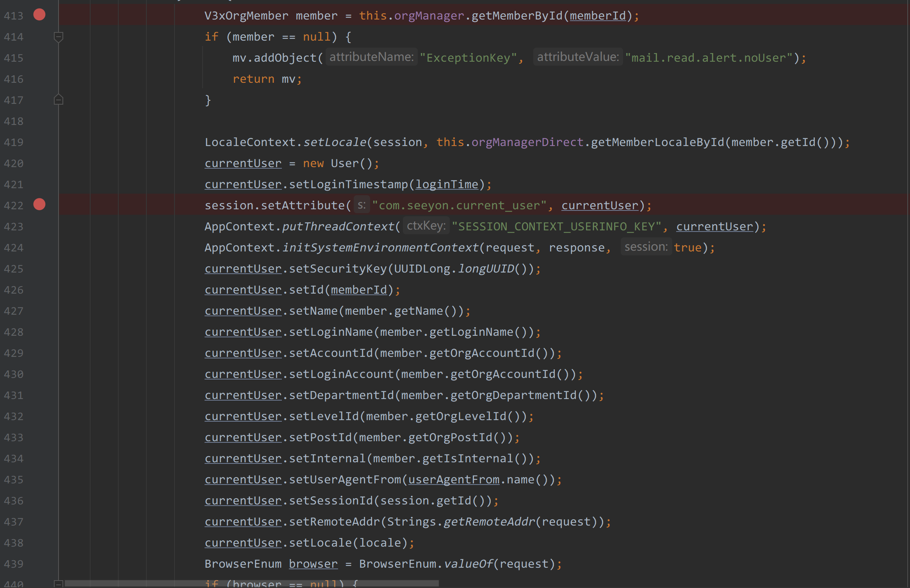Click line number 419 in the gutter
The width and height of the screenshot is (910, 588).
pyautogui.click(x=14, y=143)
